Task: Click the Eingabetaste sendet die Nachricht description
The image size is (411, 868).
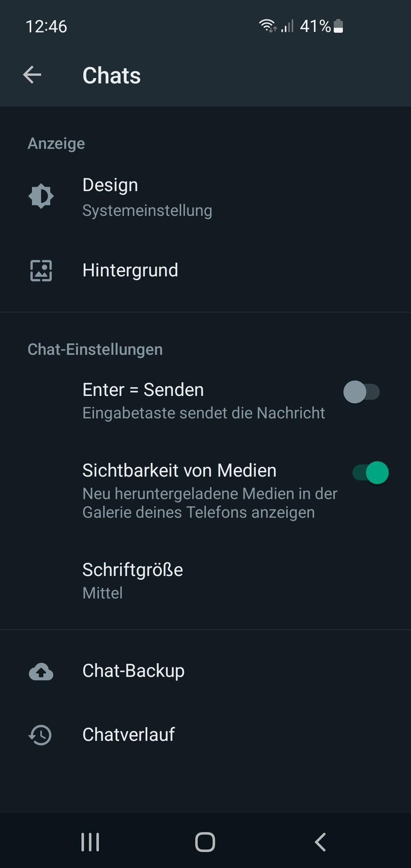Action: 204,413
